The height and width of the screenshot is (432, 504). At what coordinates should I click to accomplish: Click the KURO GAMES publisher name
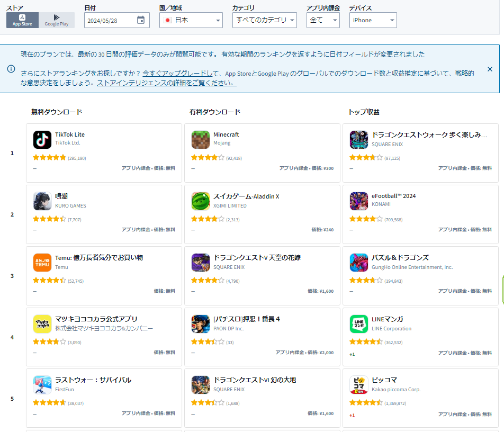click(x=70, y=206)
